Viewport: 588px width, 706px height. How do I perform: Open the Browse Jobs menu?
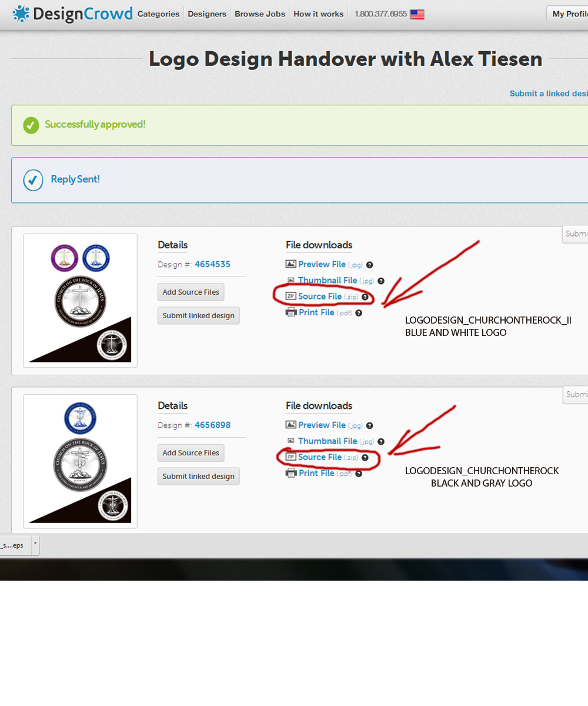[x=260, y=14]
